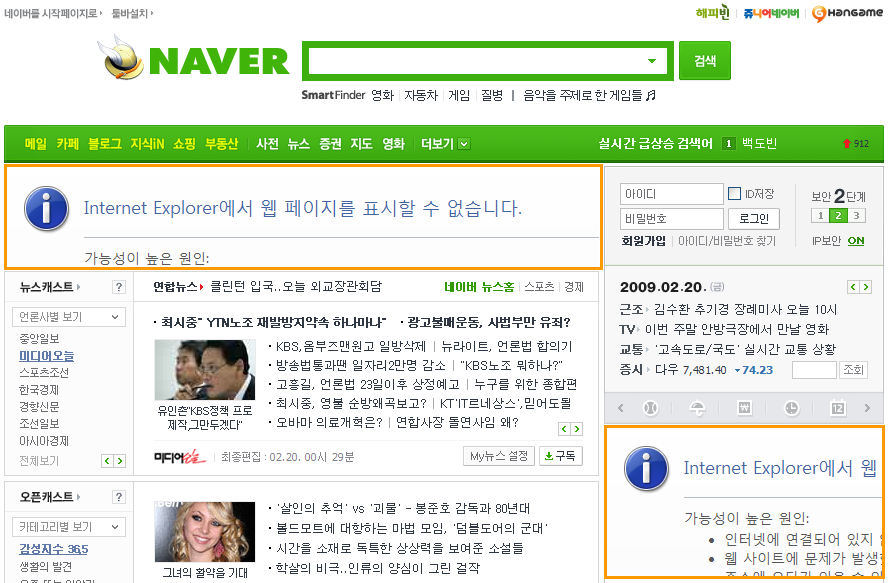Open the 회원가입 sign-up link

tap(643, 241)
